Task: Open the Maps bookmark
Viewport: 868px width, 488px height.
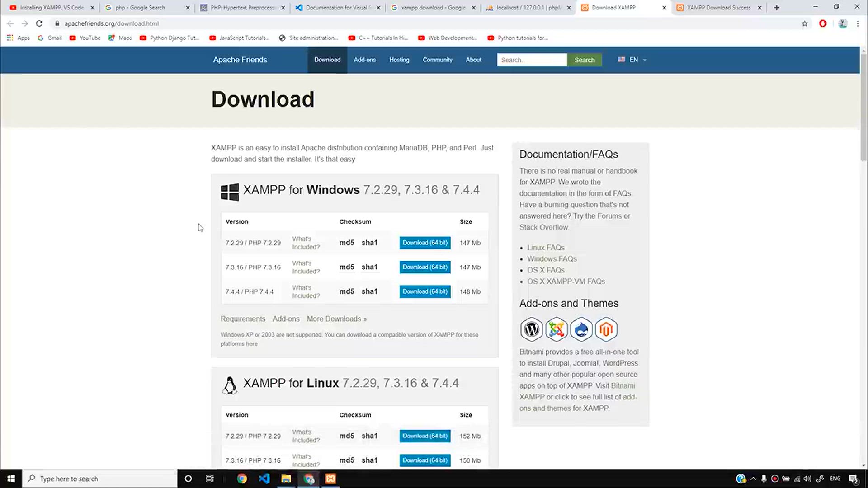Action: 120,38
